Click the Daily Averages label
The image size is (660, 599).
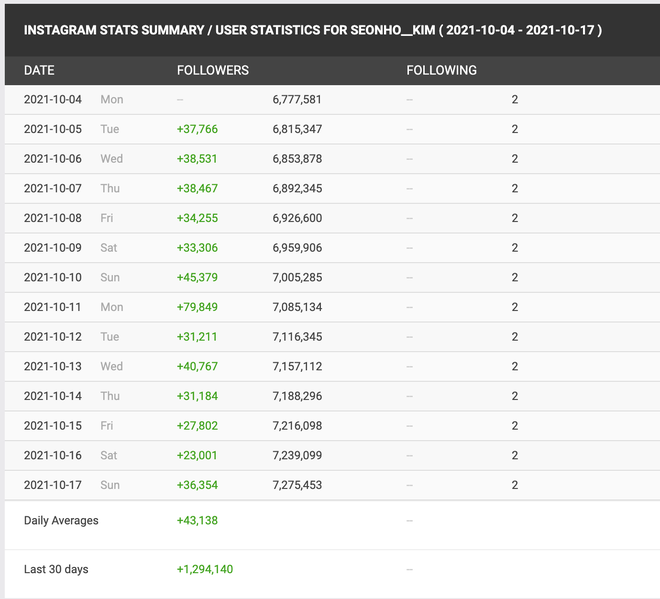[61, 521]
